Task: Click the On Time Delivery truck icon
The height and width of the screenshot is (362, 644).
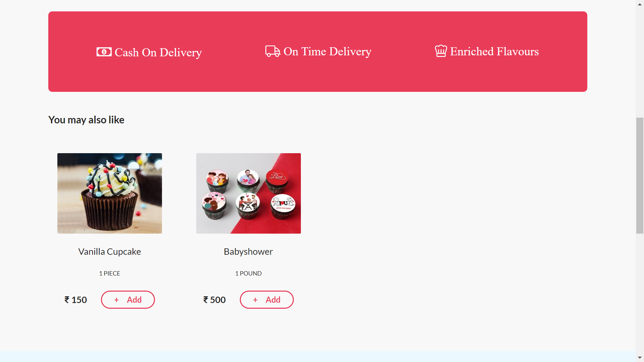Action: pyautogui.click(x=273, y=51)
